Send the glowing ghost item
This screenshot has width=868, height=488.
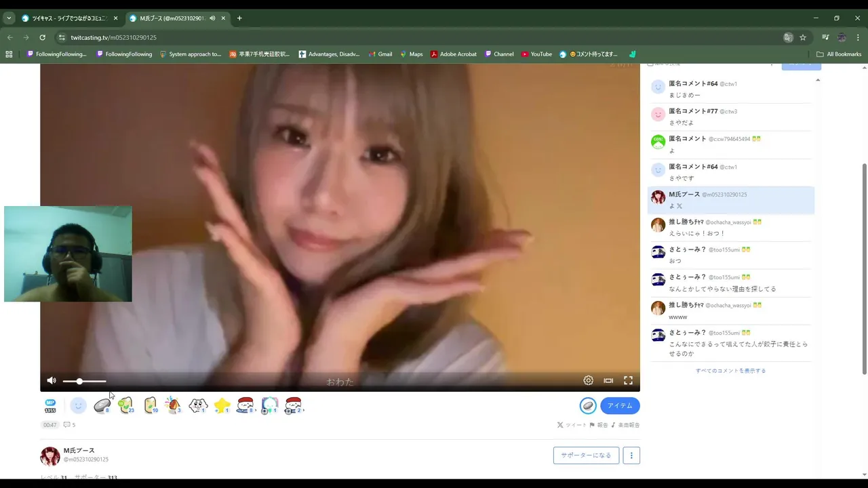coord(269,405)
